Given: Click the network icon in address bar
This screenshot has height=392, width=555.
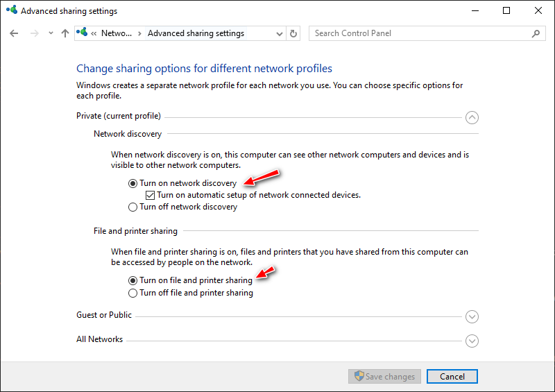Looking at the screenshot, I should 82,32.
